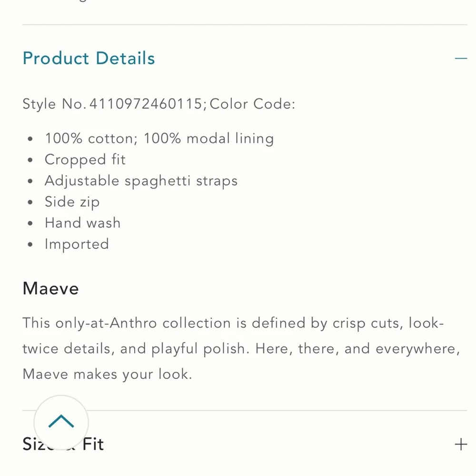Click the Style No. label text
The height and width of the screenshot is (476, 476).
point(53,104)
